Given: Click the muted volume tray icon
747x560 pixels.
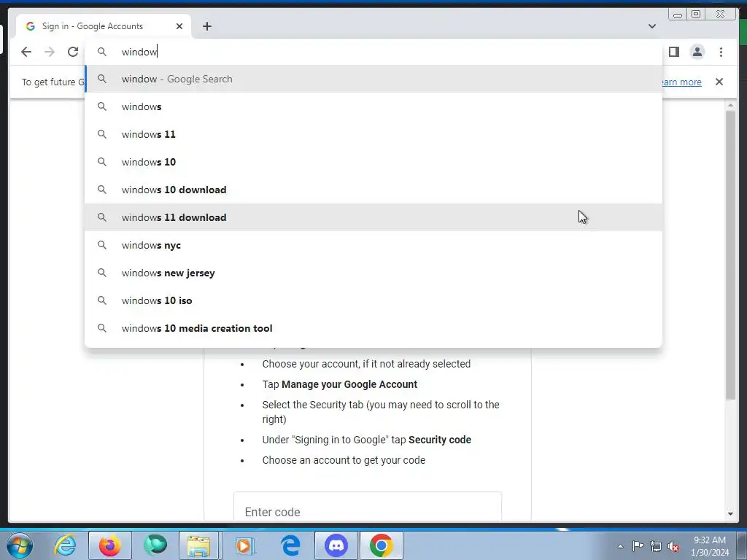Looking at the screenshot, I should [x=673, y=546].
